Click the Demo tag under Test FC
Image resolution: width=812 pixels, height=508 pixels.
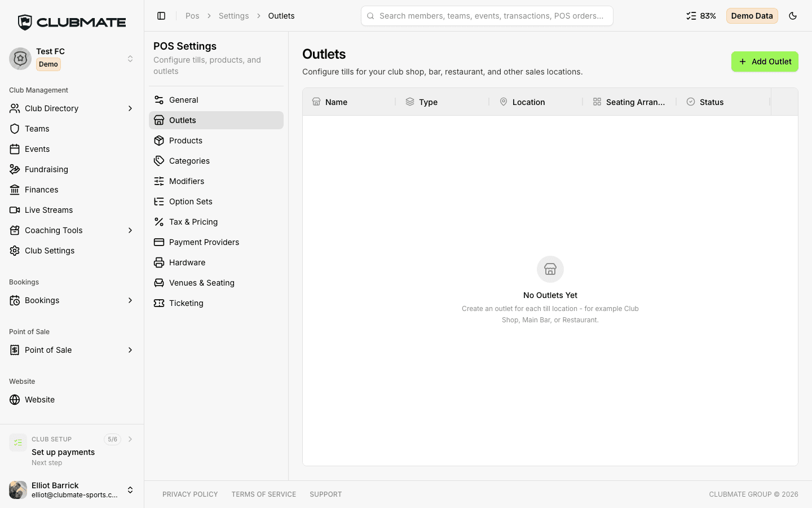click(48, 64)
